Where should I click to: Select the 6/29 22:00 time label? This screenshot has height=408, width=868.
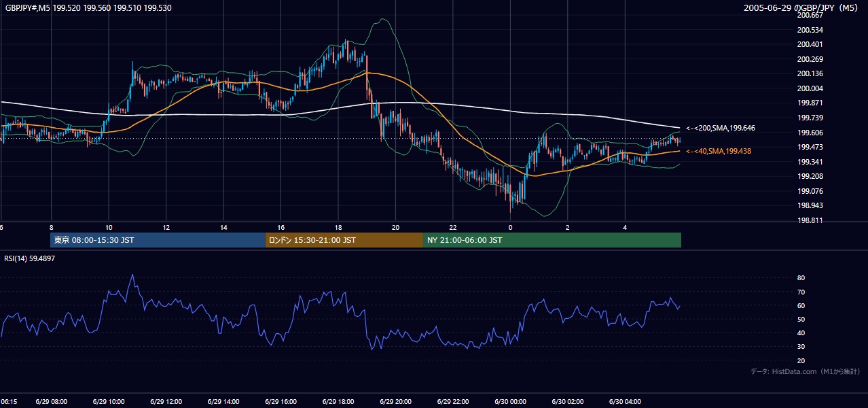click(x=453, y=402)
